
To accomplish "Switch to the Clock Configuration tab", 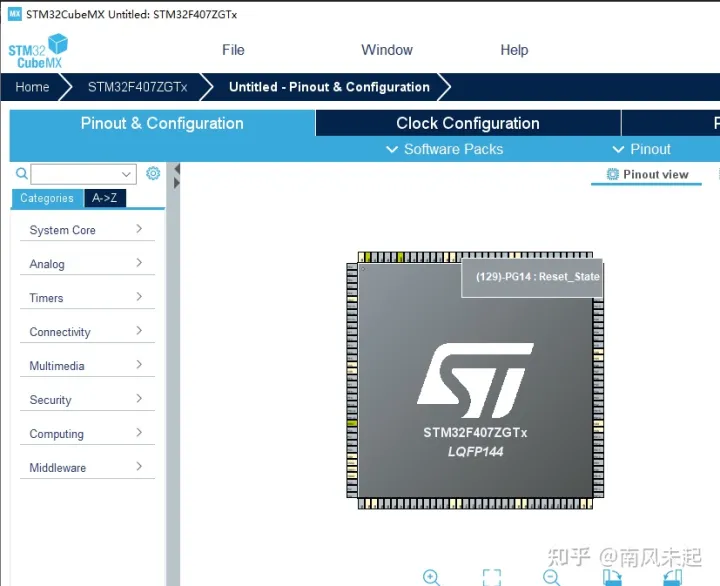I will (x=467, y=123).
